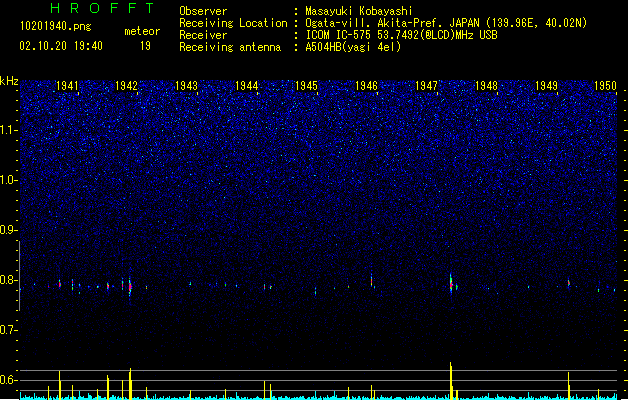Click the HROFFT title text
The height and width of the screenshot is (400, 629).
(x=102, y=8)
